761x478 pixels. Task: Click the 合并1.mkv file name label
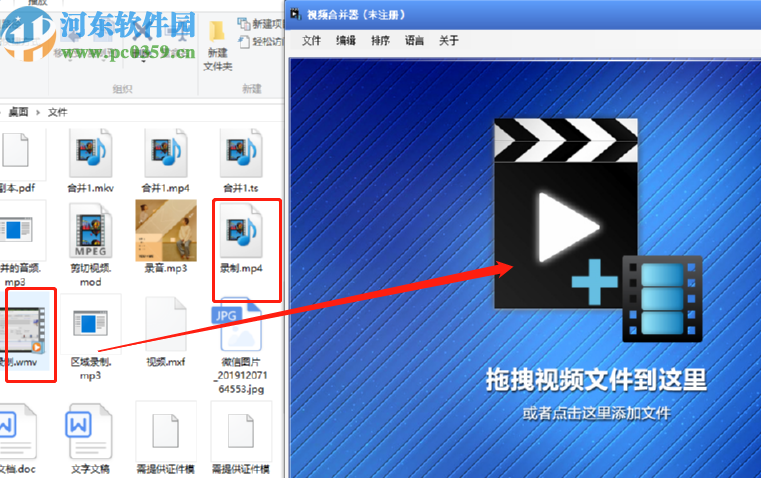[x=91, y=188]
